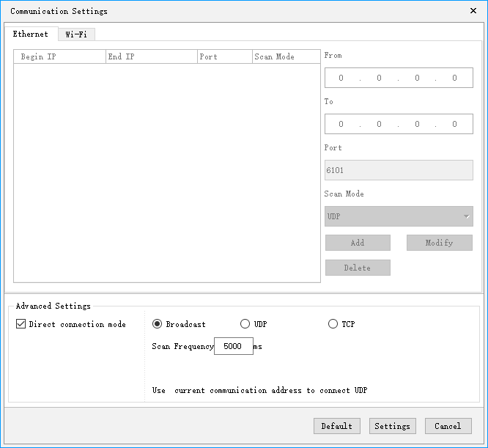488x448 pixels.
Task: Cancel the communication settings dialog
Action: point(448,426)
